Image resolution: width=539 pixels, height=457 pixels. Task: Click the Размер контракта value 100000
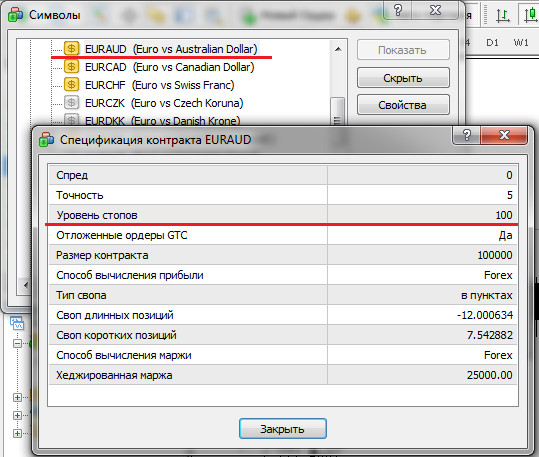point(495,255)
